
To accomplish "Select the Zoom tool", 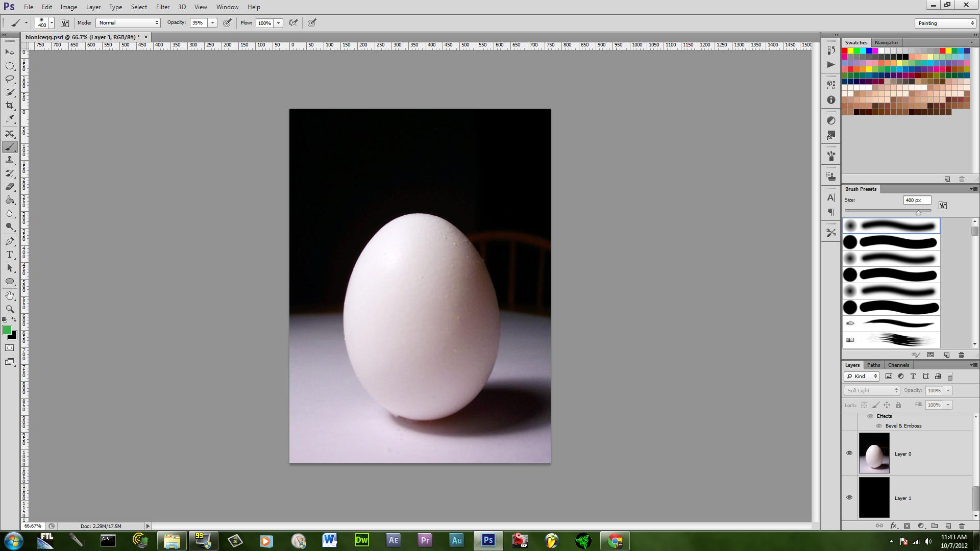I will (10, 309).
